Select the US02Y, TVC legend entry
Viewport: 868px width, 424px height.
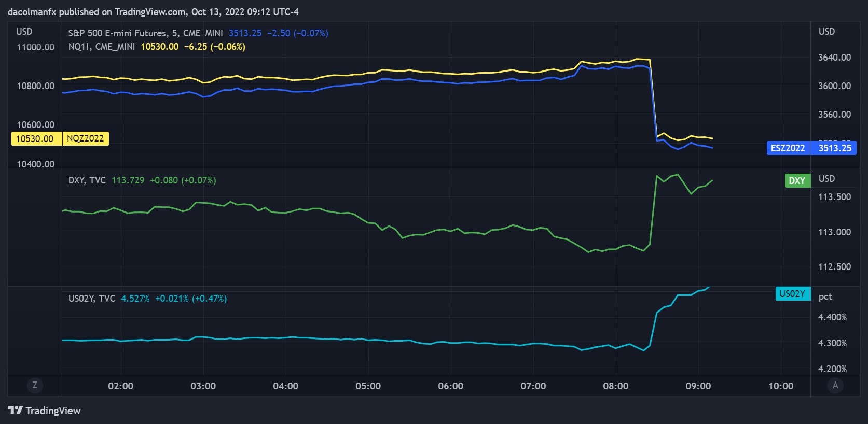point(92,299)
